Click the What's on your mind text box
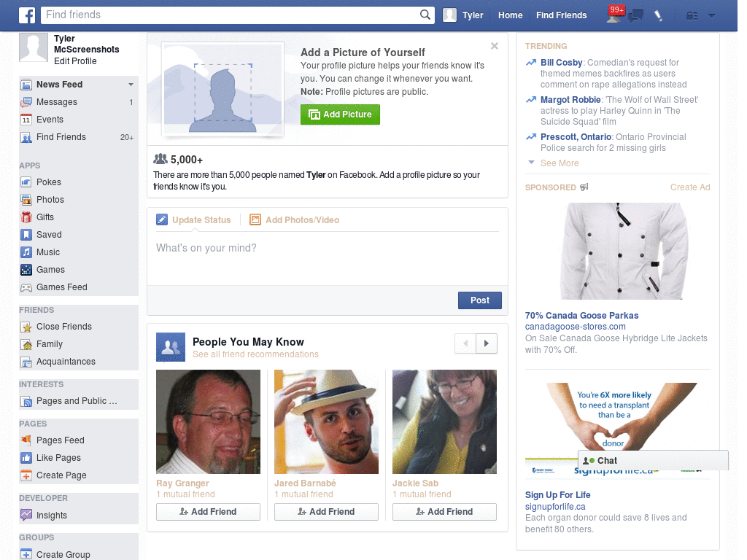 tap(328, 259)
